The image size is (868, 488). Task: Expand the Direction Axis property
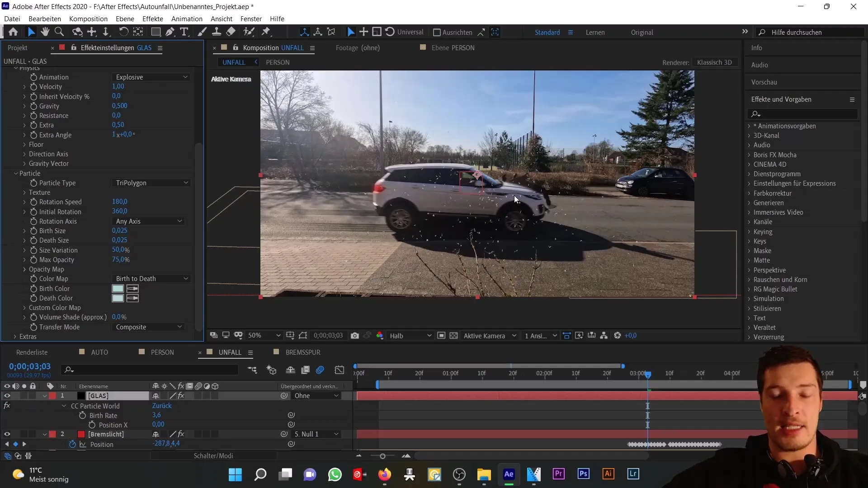point(24,154)
